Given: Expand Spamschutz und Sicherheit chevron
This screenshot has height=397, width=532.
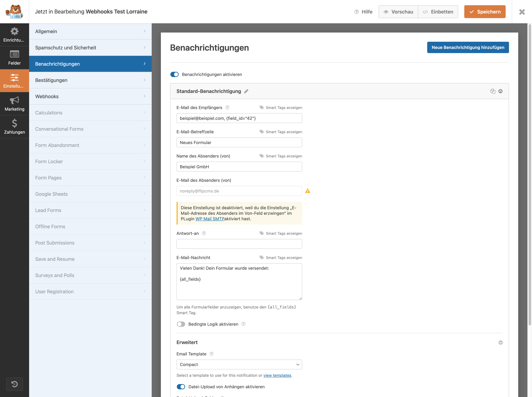Looking at the screenshot, I should click(144, 47).
